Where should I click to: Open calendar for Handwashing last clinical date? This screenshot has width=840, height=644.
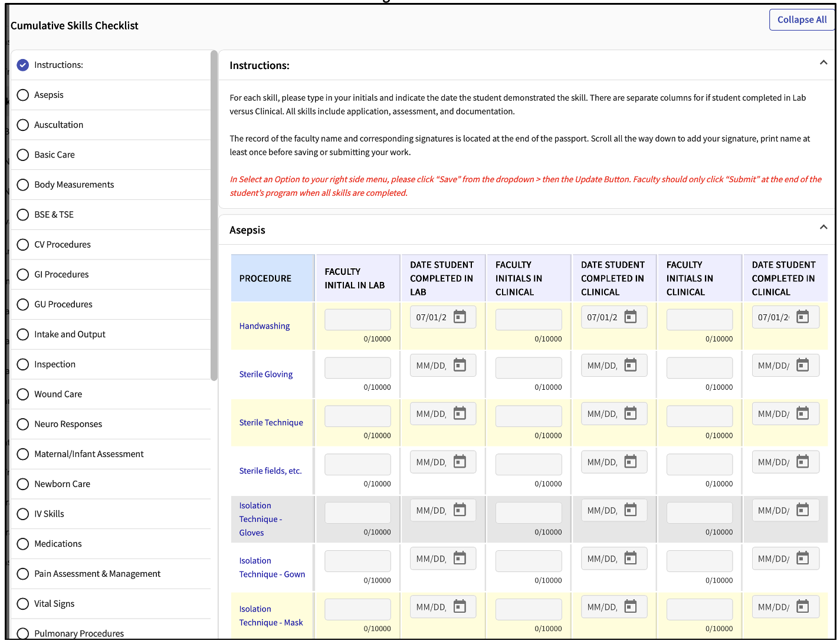[x=802, y=317]
